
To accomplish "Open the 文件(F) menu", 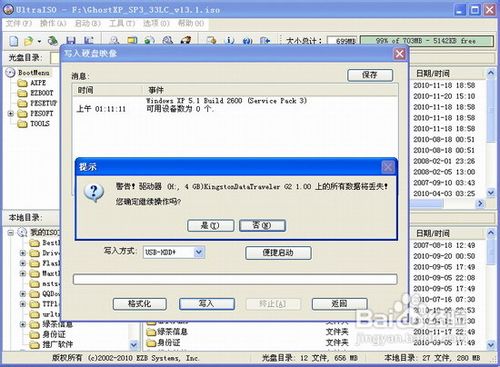I will coord(19,23).
